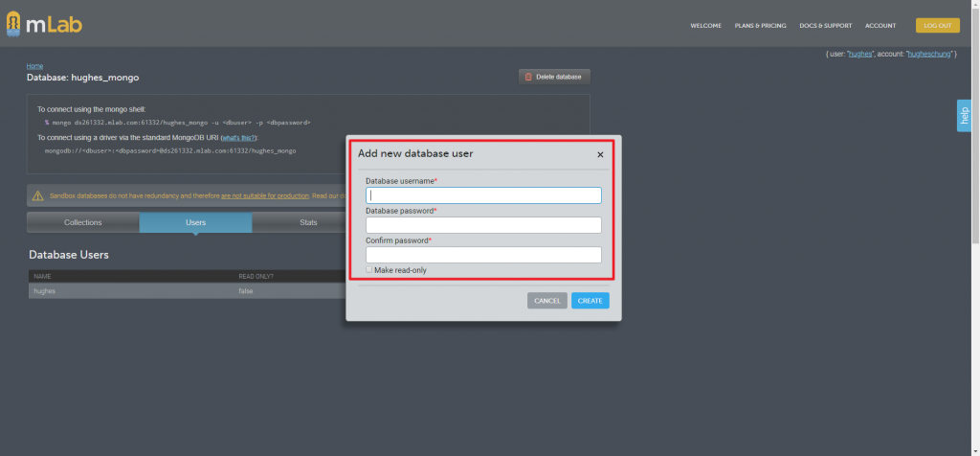The width and height of the screenshot is (980, 456).
Task: Click the user "hughes" link
Action: tap(860, 55)
